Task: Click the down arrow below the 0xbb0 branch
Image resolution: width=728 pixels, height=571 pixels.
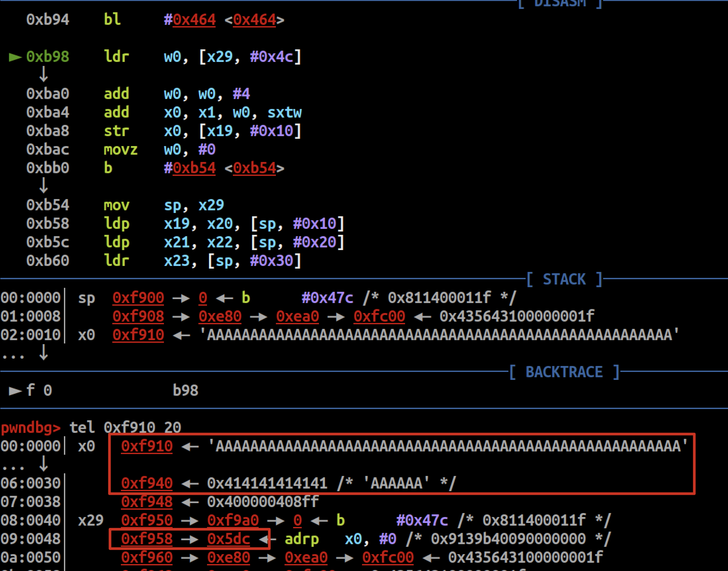Action: (43, 185)
